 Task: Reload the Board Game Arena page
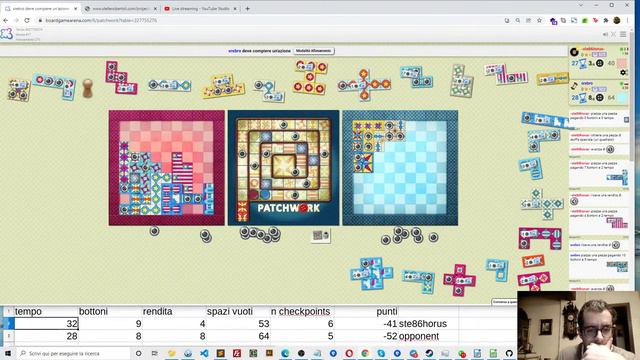pyautogui.click(x=27, y=20)
